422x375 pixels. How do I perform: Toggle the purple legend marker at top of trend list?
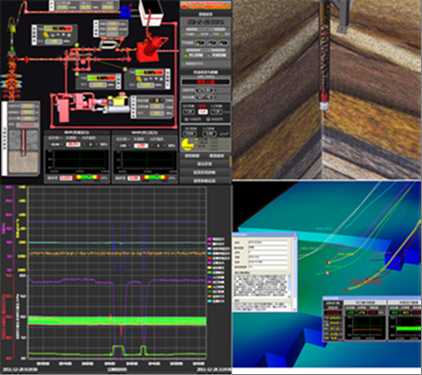point(210,239)
